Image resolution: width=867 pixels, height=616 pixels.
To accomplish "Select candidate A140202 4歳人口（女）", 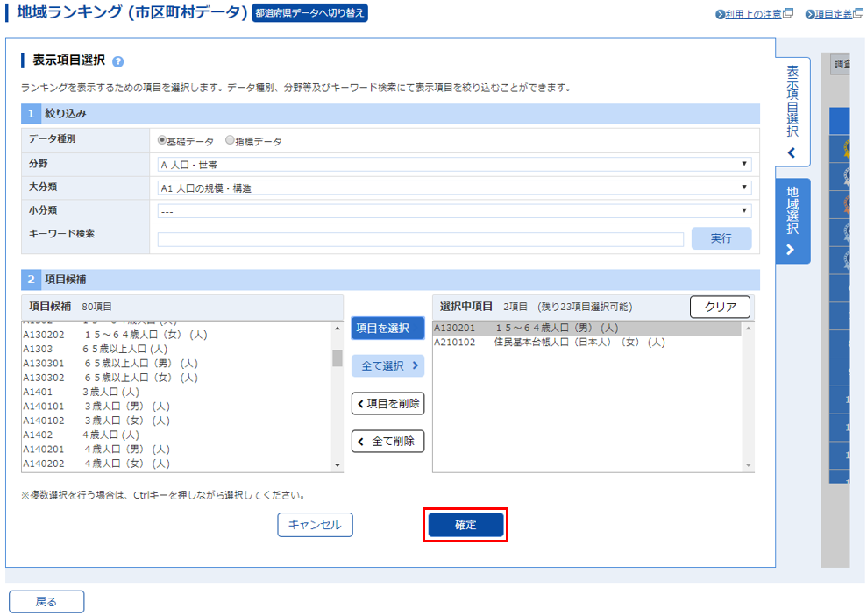I will pos(177,464).
